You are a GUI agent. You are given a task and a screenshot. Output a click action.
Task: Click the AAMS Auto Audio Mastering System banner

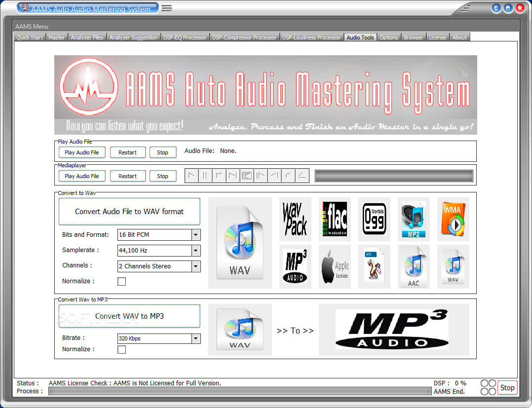pos(266,95)
